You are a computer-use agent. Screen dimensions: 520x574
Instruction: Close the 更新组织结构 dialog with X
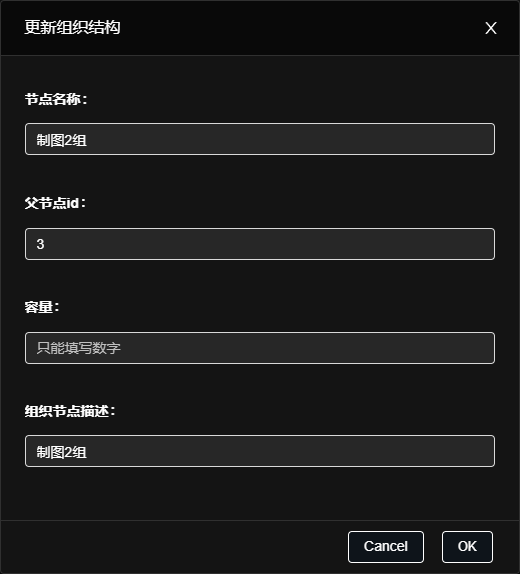pyautogui.click(x=491, y=28)
